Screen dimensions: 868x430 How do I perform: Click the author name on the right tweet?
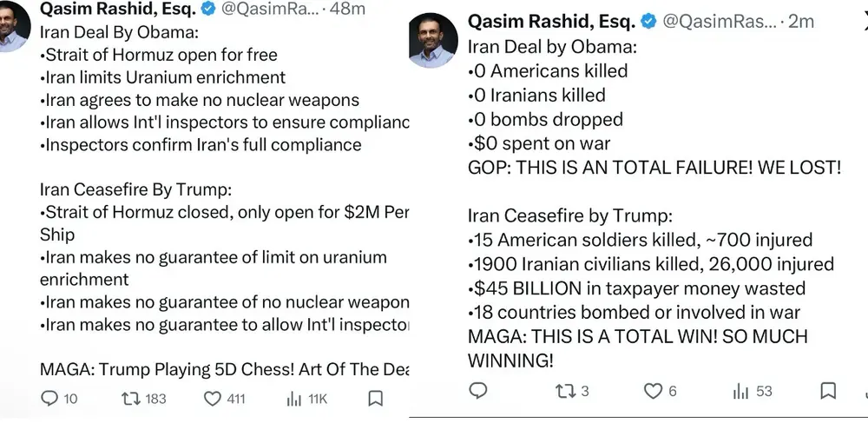coord(550,21)
